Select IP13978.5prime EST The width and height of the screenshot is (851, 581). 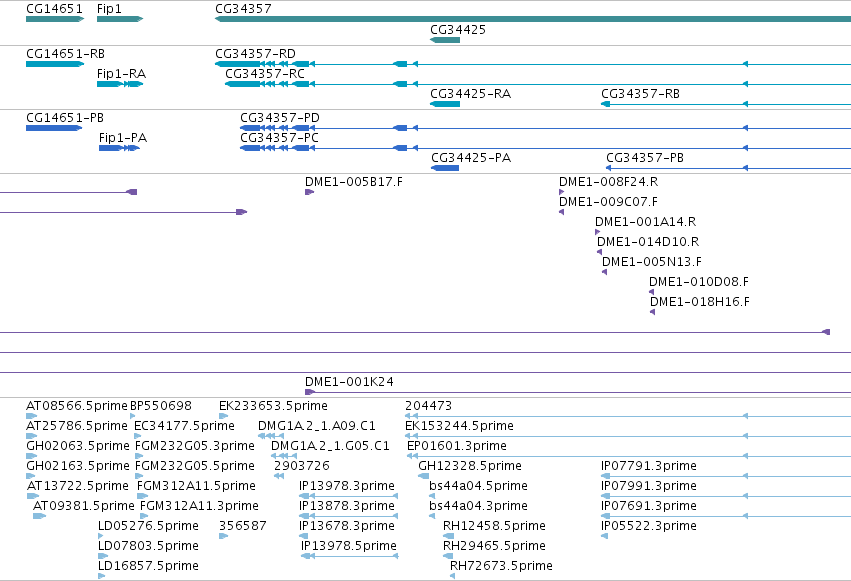pyautogui.click(x=350, y=557)
